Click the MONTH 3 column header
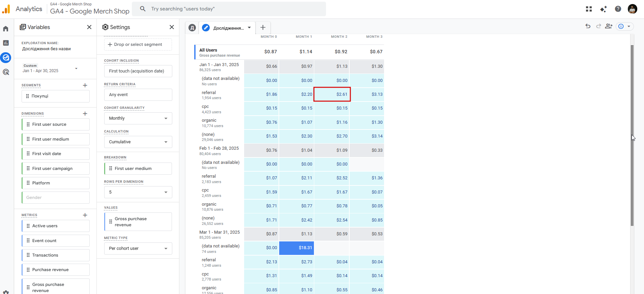Image resolution: width=644 pixels, height=294 pixels. pos(374,37)
